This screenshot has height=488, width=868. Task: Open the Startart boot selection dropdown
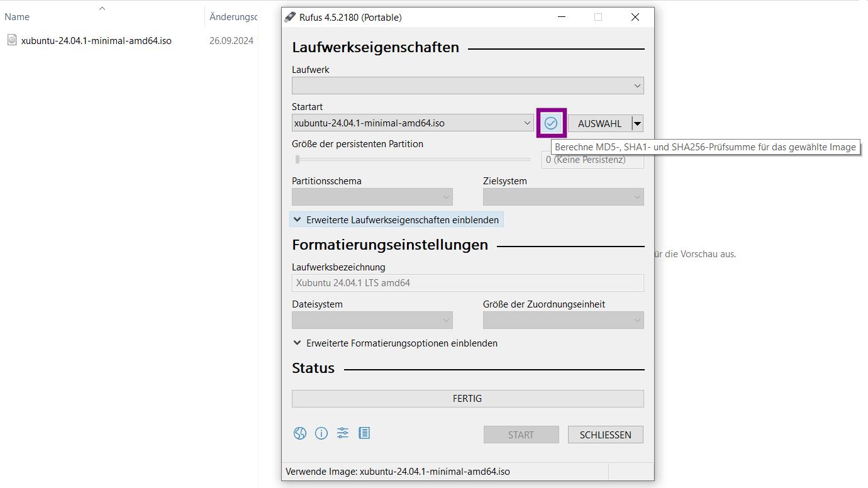tap(413, 123)
